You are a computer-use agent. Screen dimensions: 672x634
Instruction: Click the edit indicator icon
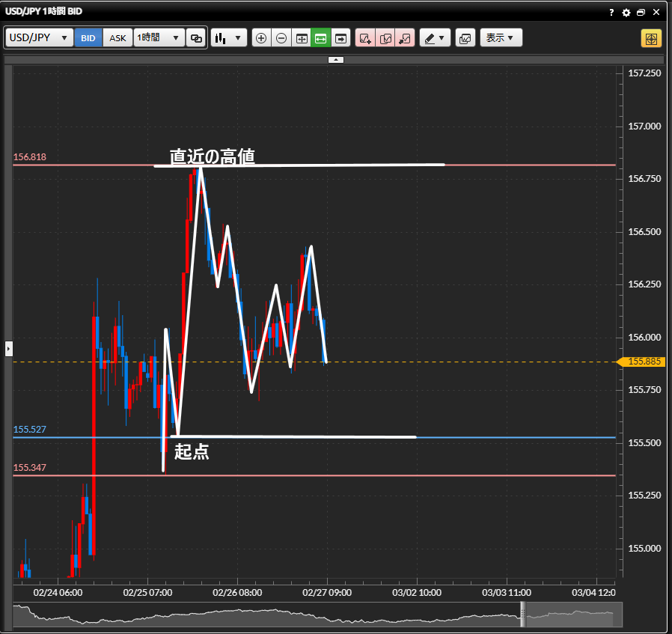point(385,38)
